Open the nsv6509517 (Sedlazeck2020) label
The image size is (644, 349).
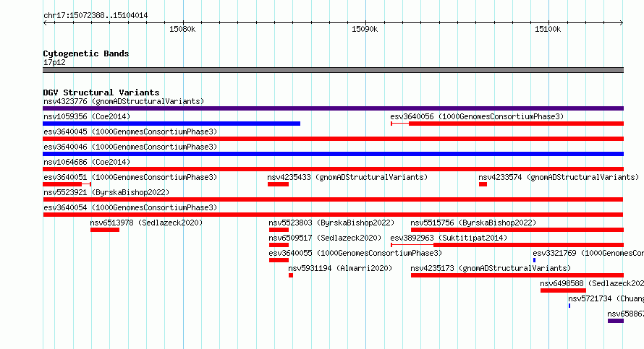[x=325, y=238]
